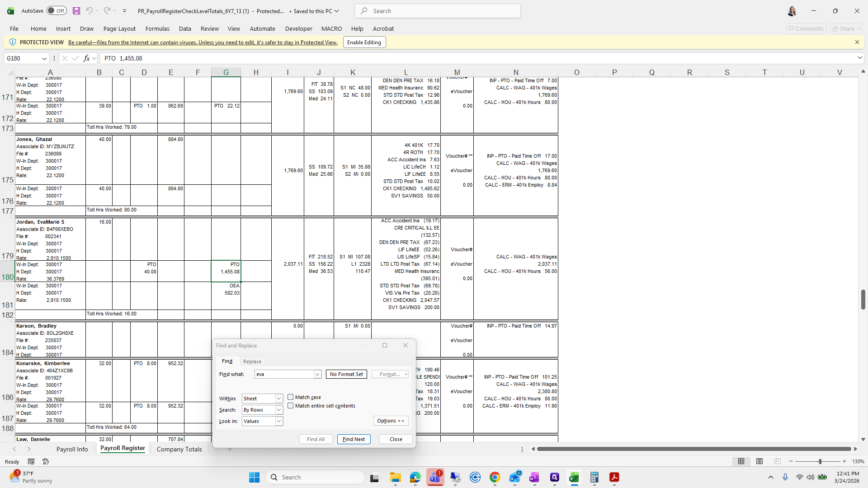Open the Formulas ribbon tab
Image resolution: width=868 pixels, height=488 pixels.
(157, 28)
